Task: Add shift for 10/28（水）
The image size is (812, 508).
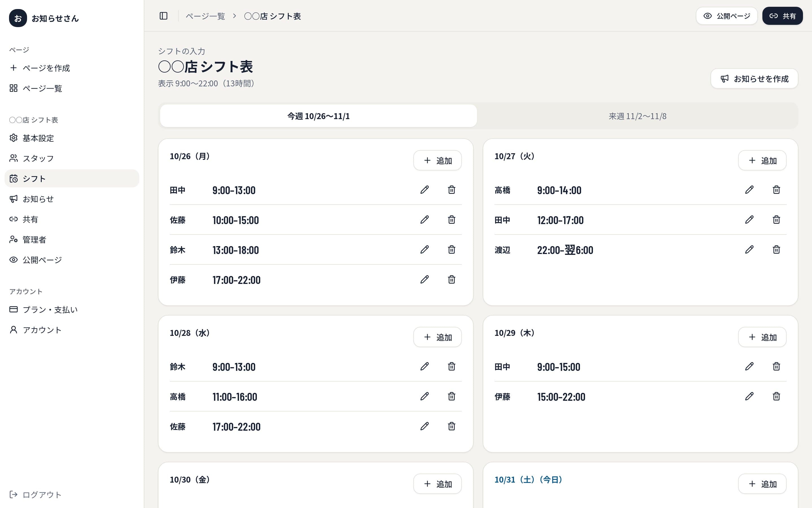Action: pos(438,337)
